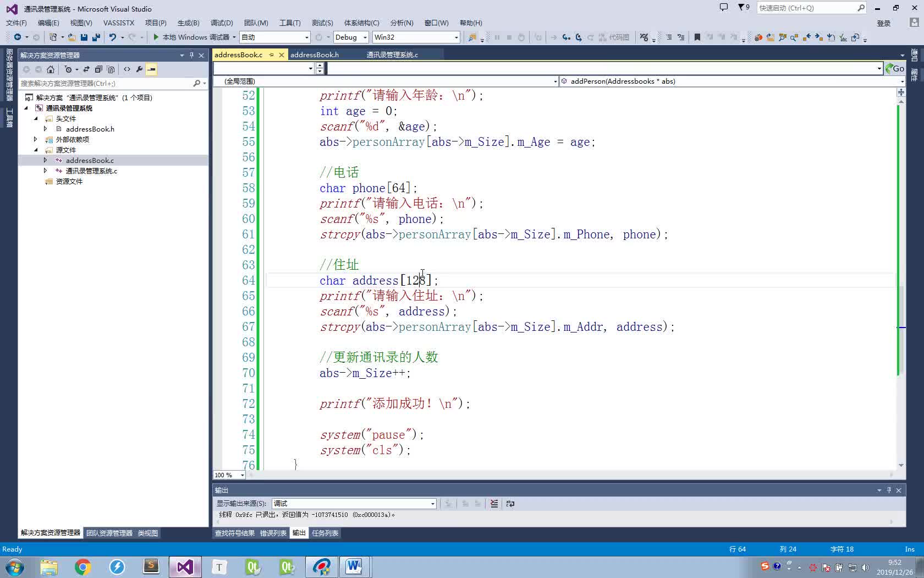Select 资源文件 folder in Solution Explorer
Screen dimensions: 924x578
[x=69, y=181]
